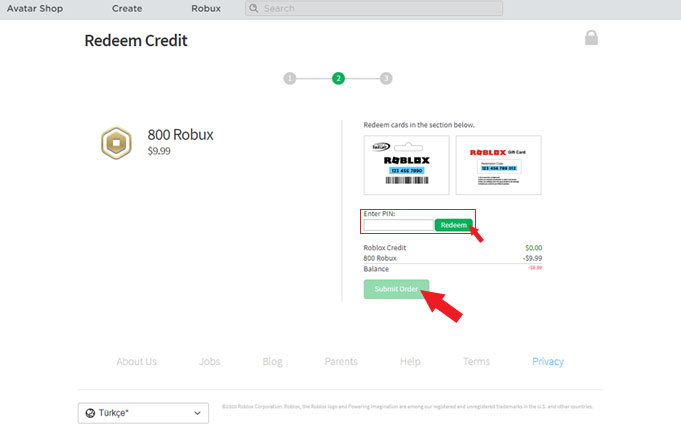Select step 1 circle in progress bar
This screenshot has width=681, height=434.
click(x=290, y=78)
